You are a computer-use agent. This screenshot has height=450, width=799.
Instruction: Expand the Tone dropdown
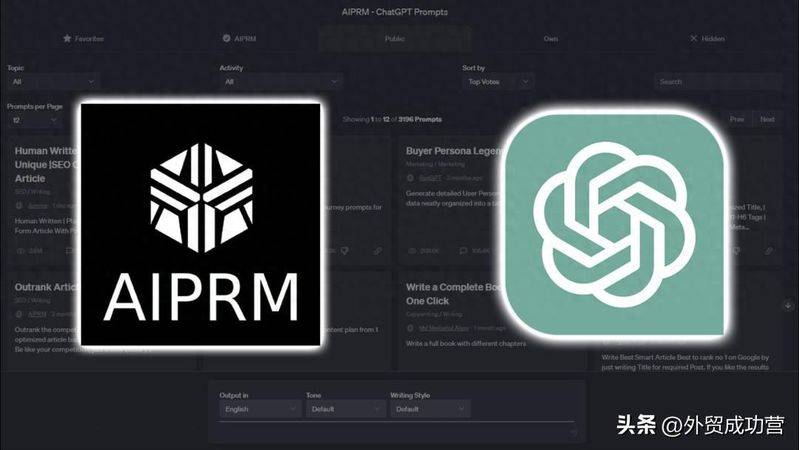343,409
